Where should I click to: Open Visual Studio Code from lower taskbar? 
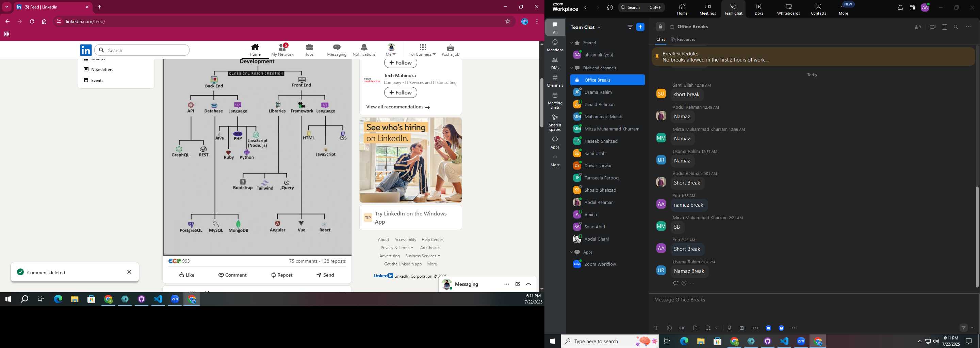784,341
